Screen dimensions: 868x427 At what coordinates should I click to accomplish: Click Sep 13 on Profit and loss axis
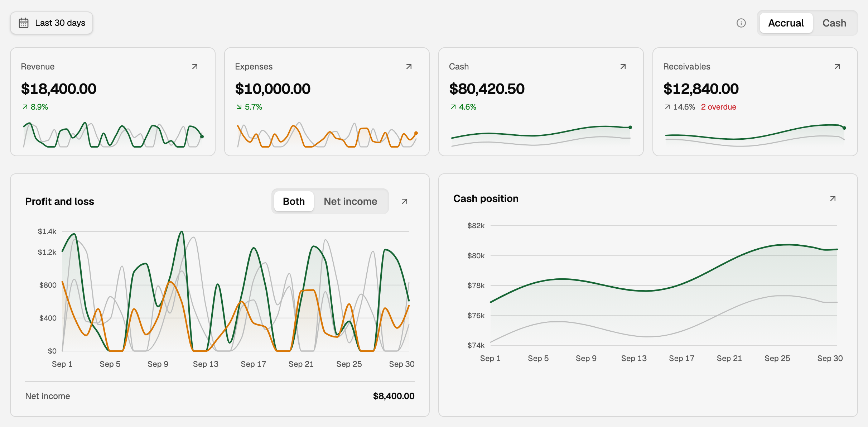pyautogui.click(x=206, y=364)
